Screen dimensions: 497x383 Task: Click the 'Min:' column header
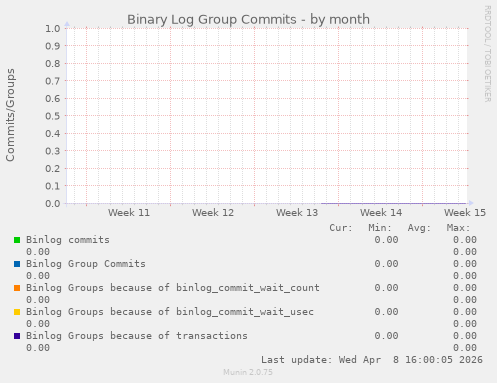coord(380,228)
